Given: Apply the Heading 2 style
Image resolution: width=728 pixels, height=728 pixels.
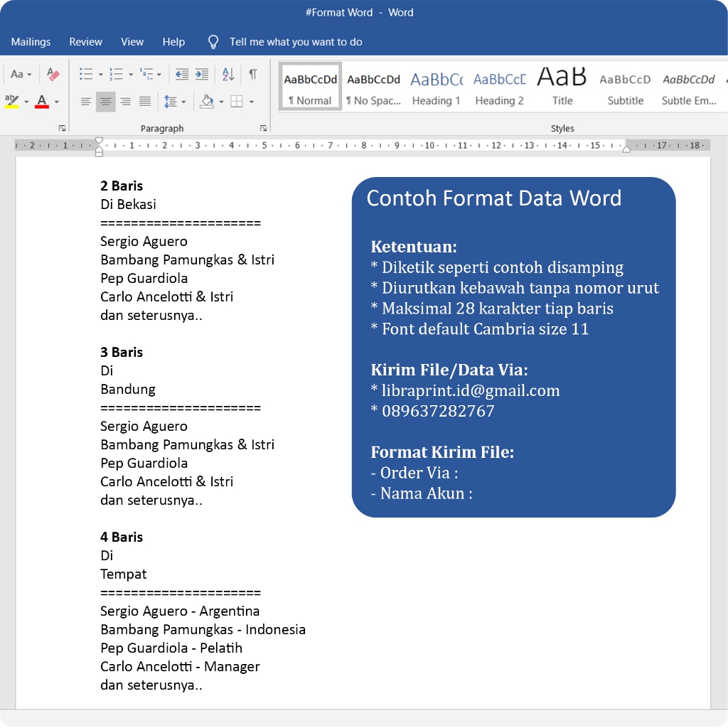Looking at the screenshot, I should pos(500,87).
